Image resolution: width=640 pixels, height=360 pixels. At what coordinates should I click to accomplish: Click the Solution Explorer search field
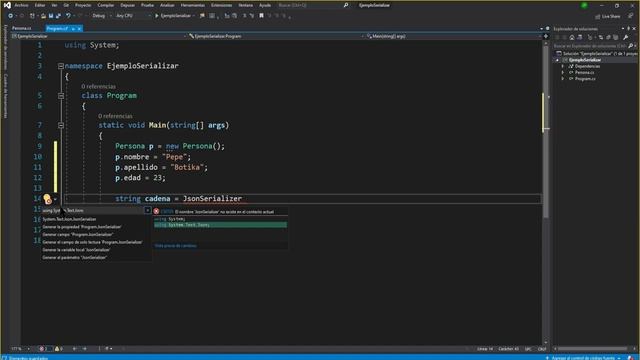590,46
